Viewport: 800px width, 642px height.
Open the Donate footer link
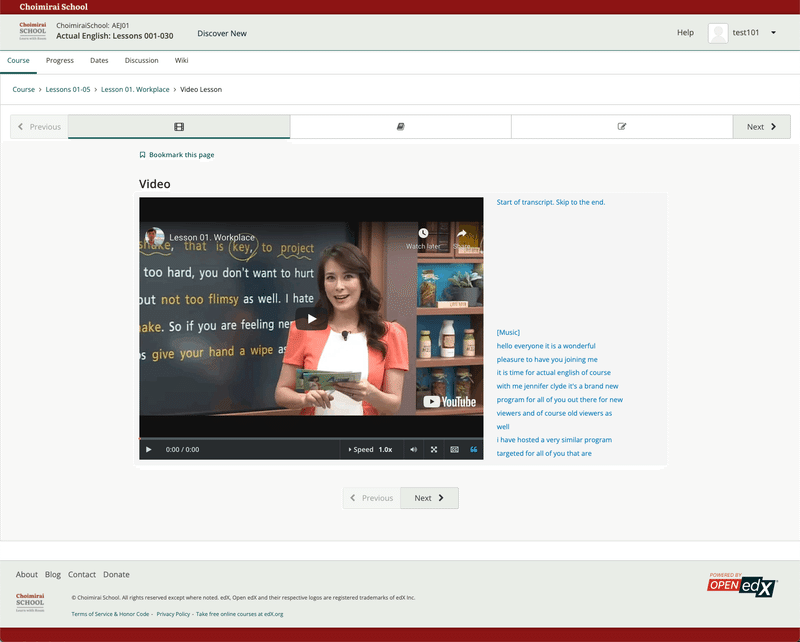pyautogui.click(x=116, y=575)
